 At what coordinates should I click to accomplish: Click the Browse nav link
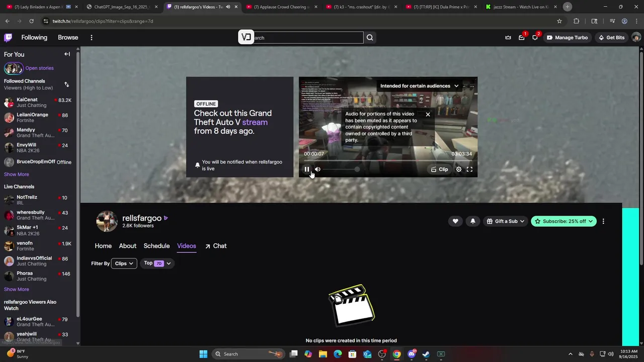[68, 38]
